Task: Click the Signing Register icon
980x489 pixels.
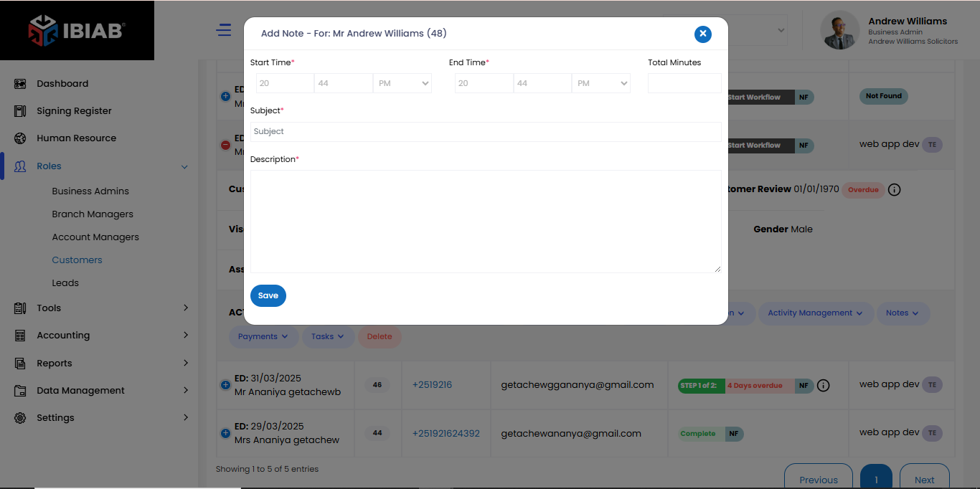Action: point(20,111)
